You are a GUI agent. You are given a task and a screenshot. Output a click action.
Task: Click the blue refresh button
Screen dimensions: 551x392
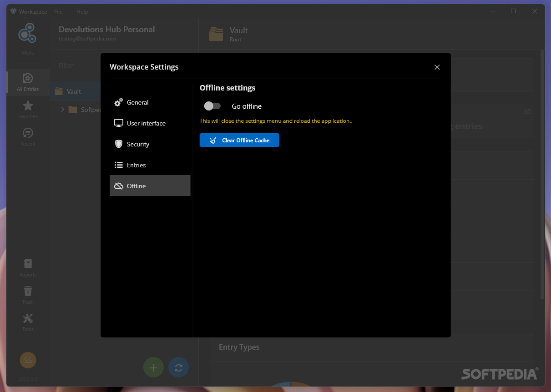(x=178, y=368)
